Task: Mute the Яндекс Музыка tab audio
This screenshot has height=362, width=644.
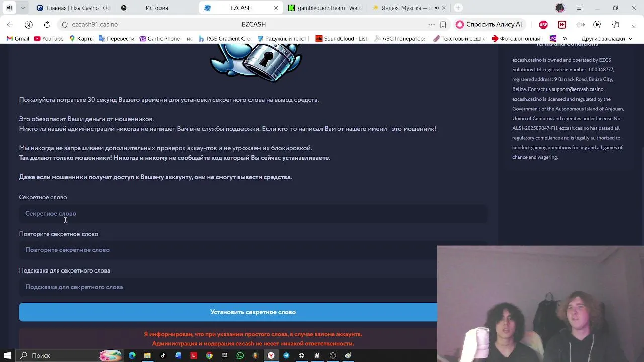Action: tap(436, 8)
